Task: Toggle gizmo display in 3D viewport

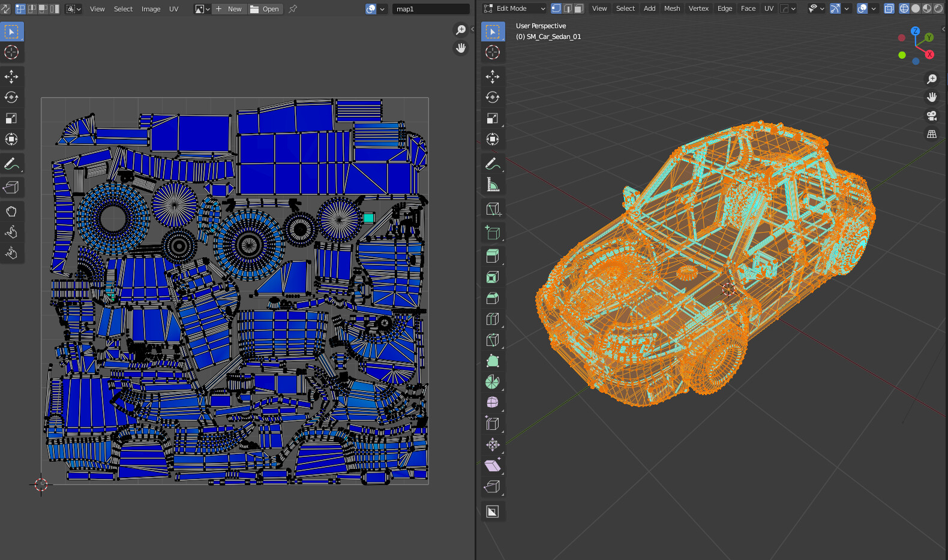Action: point(835,8)
